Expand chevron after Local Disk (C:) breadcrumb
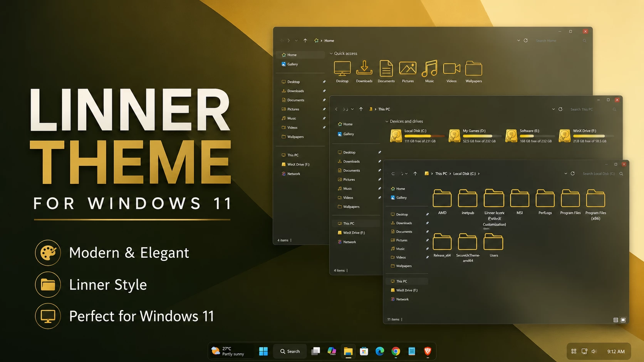 tap(479, 173)
